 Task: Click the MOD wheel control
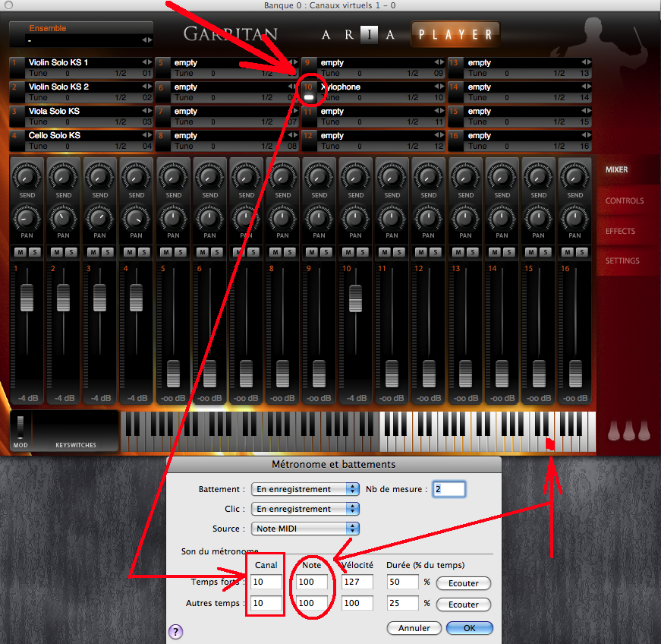click(20, 427)
